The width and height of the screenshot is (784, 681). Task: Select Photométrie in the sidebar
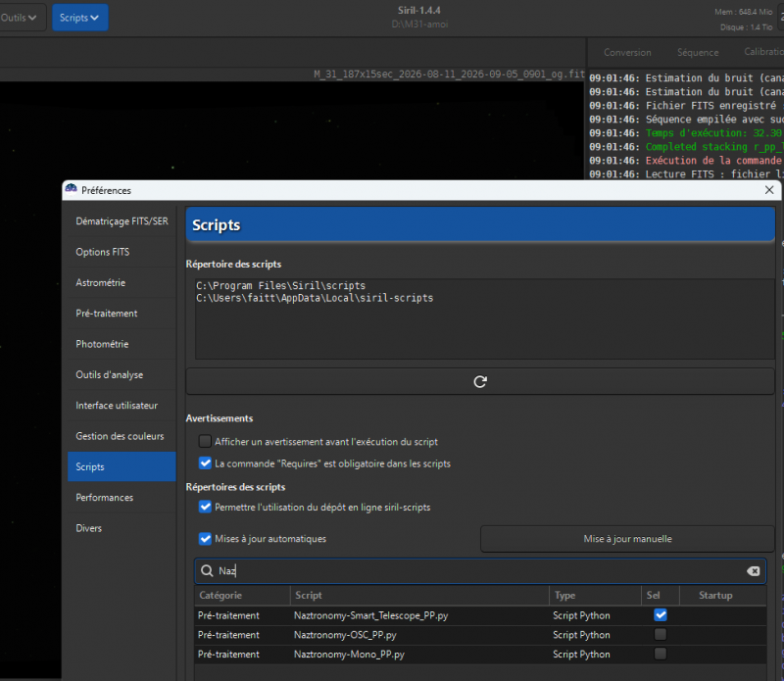point(122,344)
